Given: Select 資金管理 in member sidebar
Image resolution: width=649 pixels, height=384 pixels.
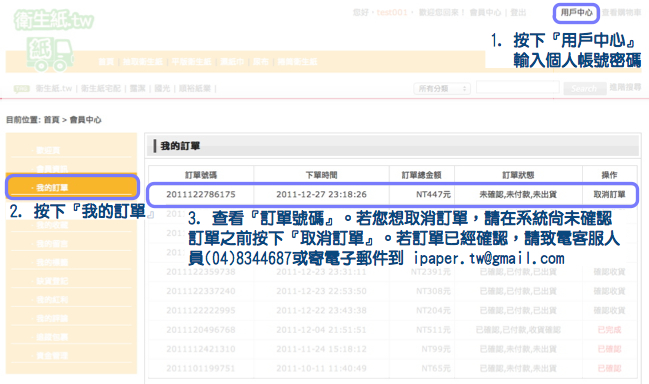Looking at the screenshot, I should (x=52, y=355).
